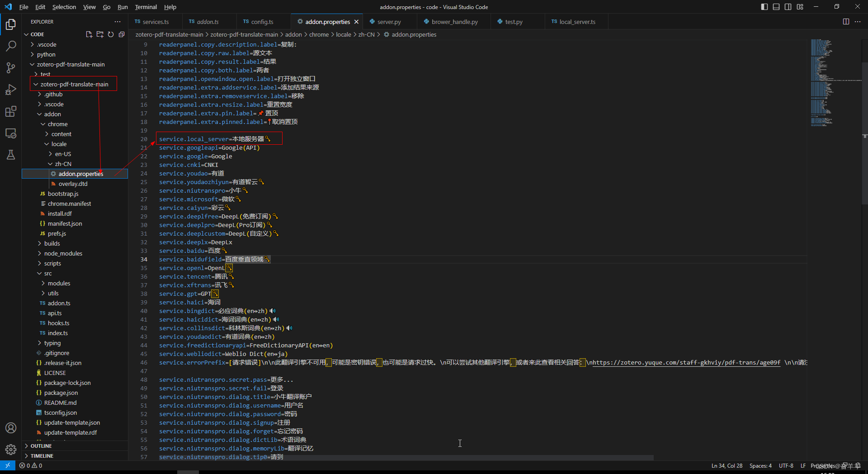
Task: Open errors and warnings count in status bar
Action: 31,465
